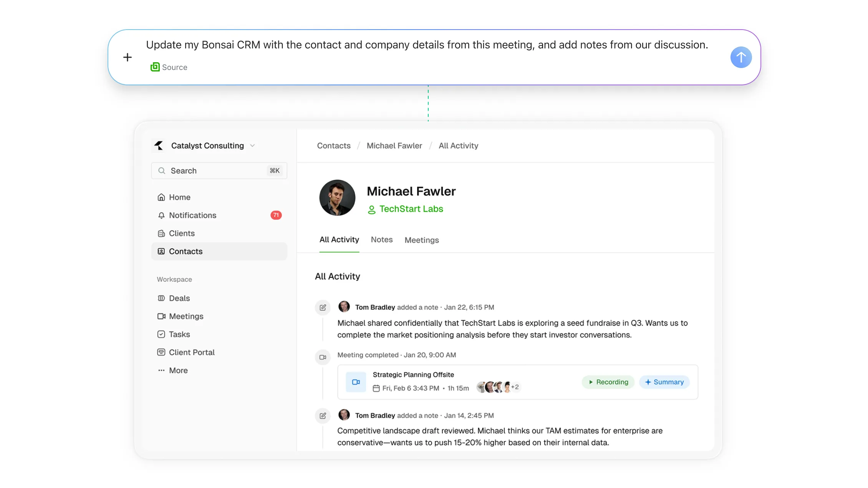Click the +2 extra attendees indicator
This screenshot has height=488, width=868.
click(x=515, y=387)
